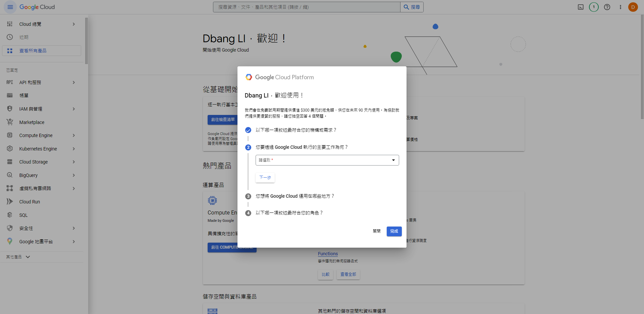Viewport: 644px width, 314px height.
Task: Open the help question mark icon
Action: click(607, 7)
